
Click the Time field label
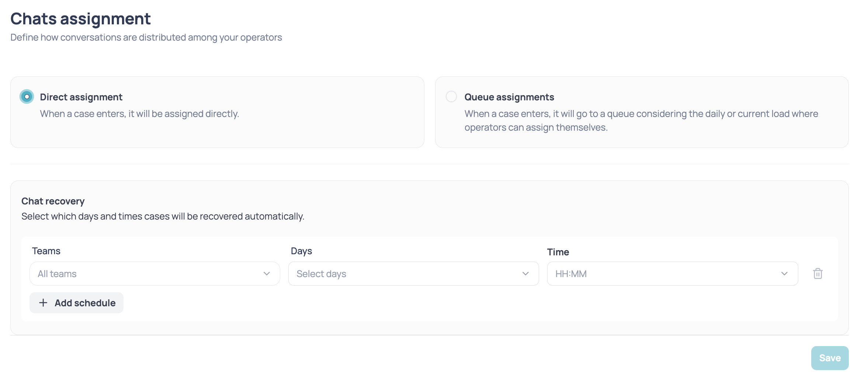click(x=558, y=252)
